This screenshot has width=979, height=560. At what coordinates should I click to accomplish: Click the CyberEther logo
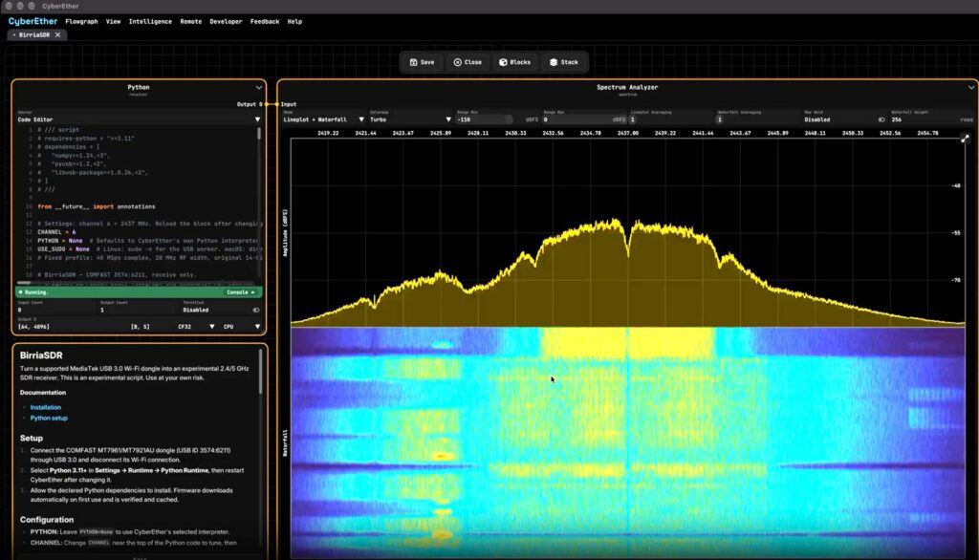coord(33,21)
